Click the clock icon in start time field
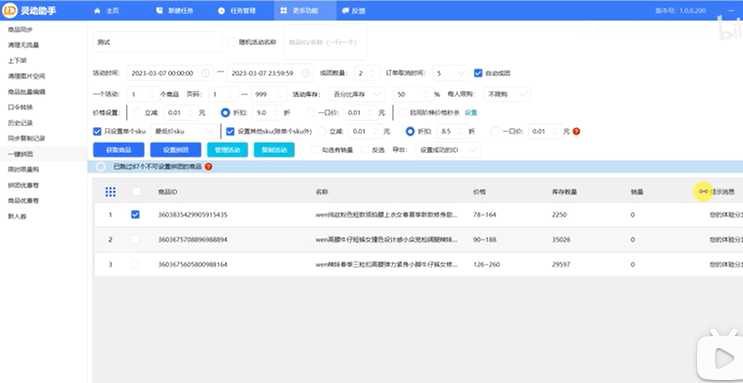 [205, 73]
